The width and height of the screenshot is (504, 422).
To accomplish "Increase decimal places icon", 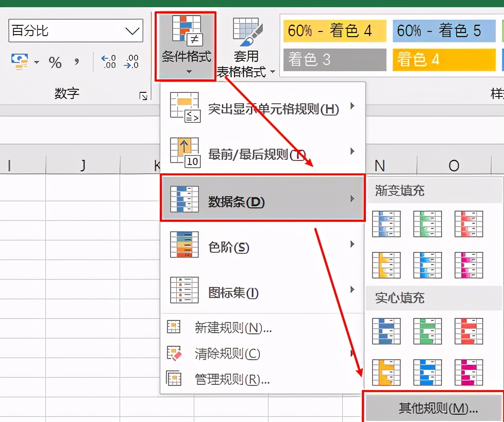I will click(x=108, y=61).
